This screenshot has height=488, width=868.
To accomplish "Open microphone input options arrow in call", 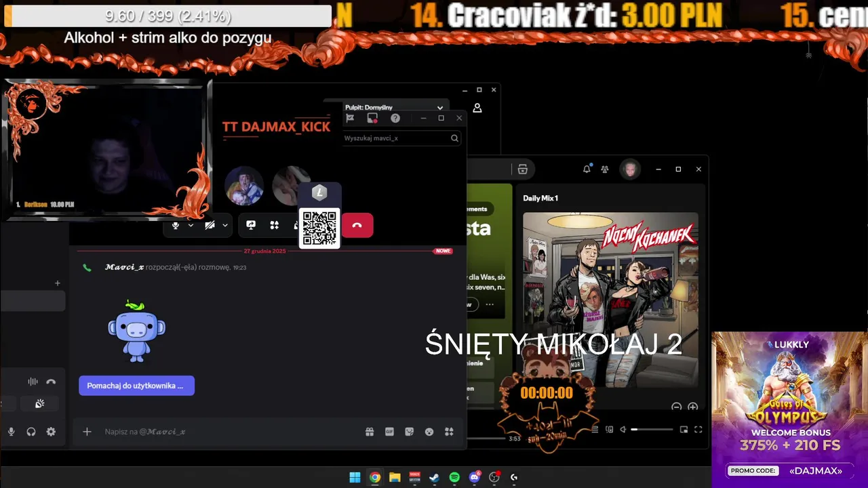I will [x=191, y=225].
